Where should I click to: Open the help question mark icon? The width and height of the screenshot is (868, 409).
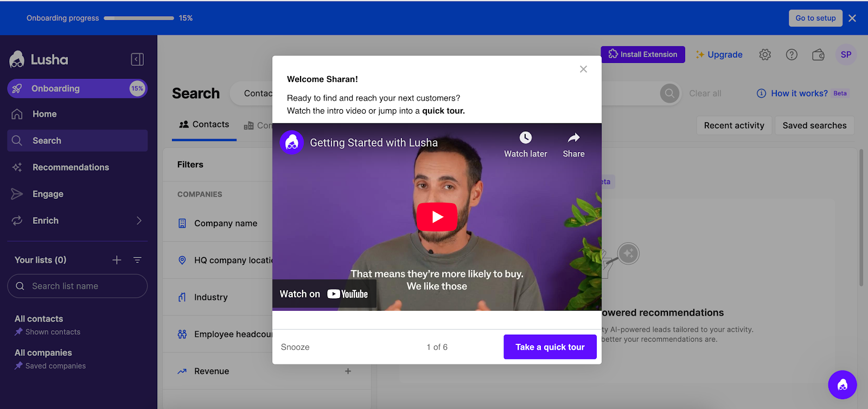coord(792,54)
